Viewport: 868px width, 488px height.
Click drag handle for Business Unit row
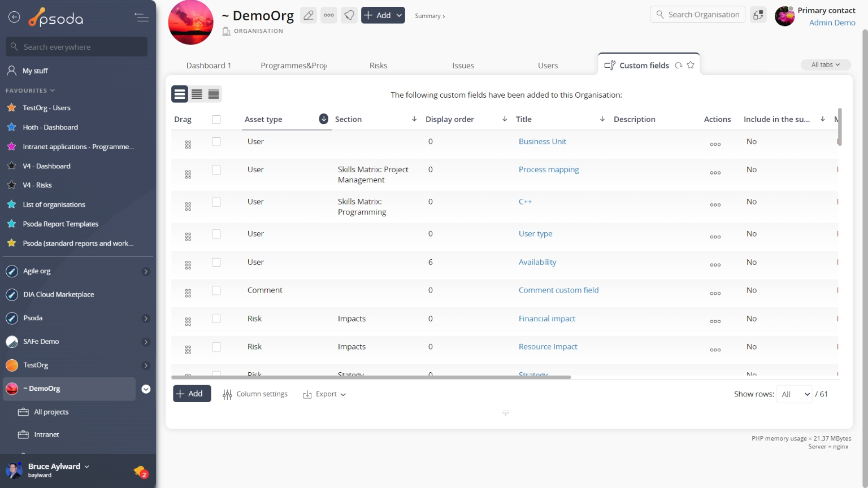(188, 145)
